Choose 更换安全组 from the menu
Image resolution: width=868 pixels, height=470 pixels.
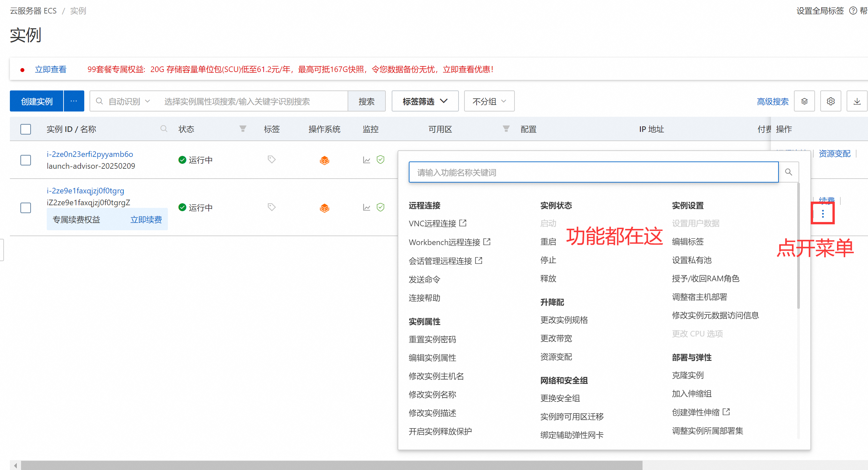coord(560,398)
